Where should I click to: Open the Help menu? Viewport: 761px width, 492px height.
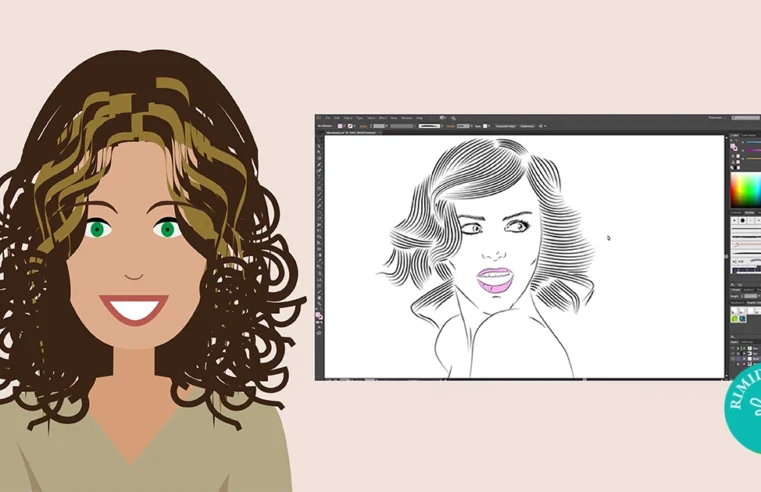pyautogui.click(x=419, y=118)
